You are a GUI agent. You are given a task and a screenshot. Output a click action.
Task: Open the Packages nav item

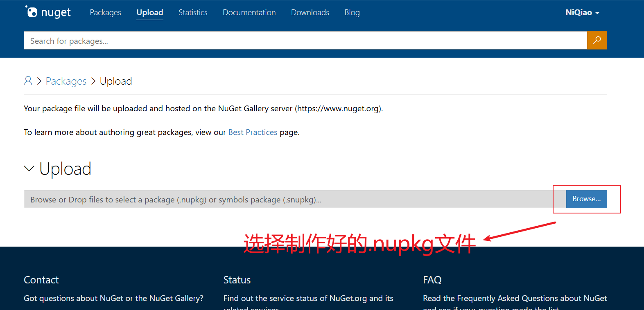(x=105, y=13)
